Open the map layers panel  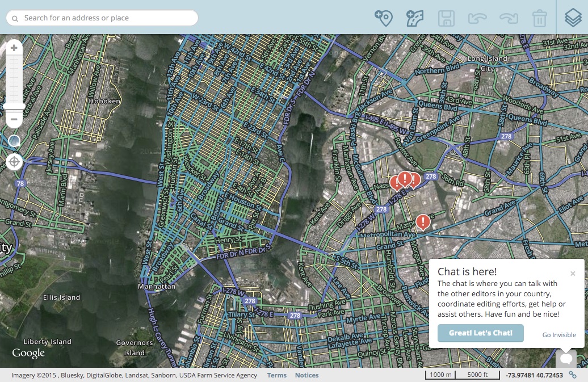[573, 18]
